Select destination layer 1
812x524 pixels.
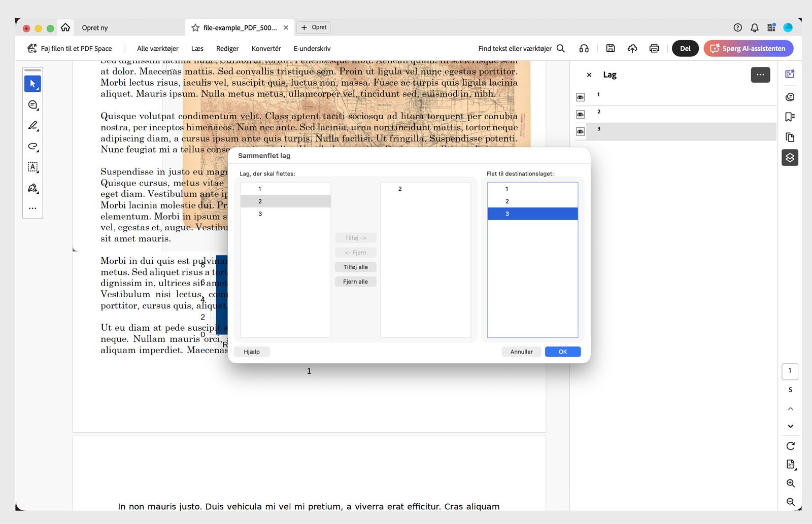tap(532, 189)
